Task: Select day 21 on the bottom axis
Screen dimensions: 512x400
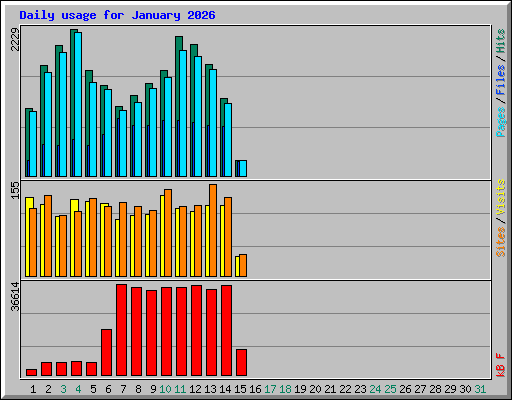Action: click(x=330, y=389)
